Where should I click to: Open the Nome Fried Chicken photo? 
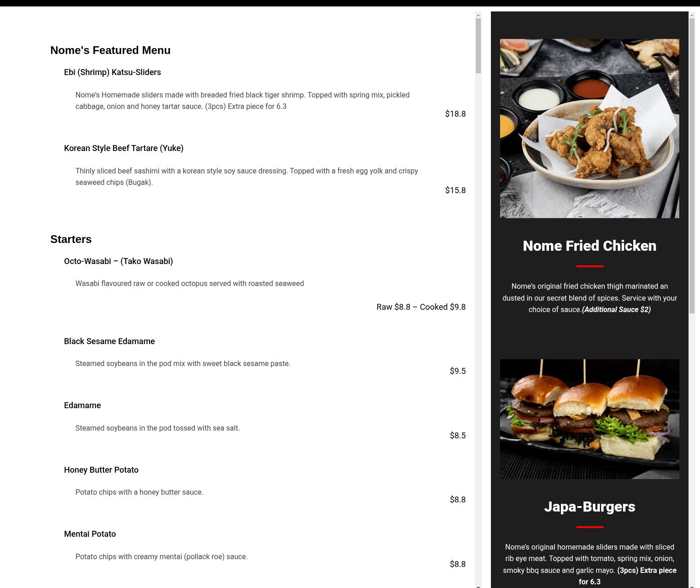(x=589, y=129)
